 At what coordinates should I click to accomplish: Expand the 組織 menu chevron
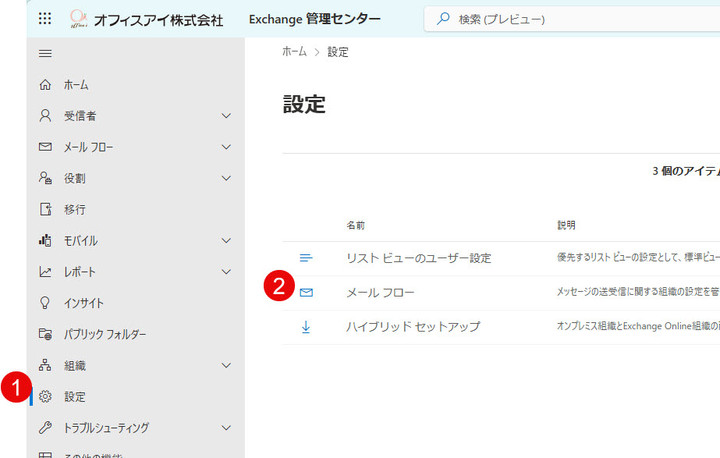[x=226, y=366]
